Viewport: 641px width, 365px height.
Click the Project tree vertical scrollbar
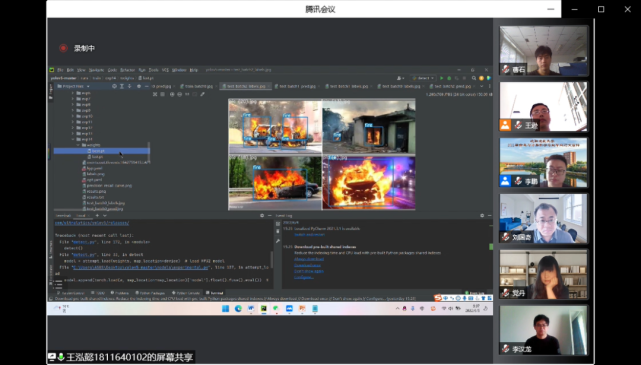click(x=149, y=153)
